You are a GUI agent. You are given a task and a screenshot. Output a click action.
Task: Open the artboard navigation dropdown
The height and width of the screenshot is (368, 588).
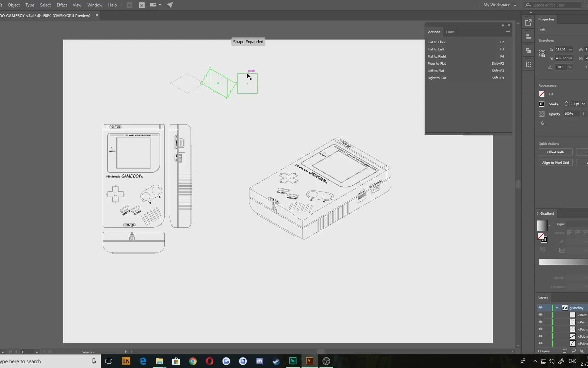(x=36, y=352)
